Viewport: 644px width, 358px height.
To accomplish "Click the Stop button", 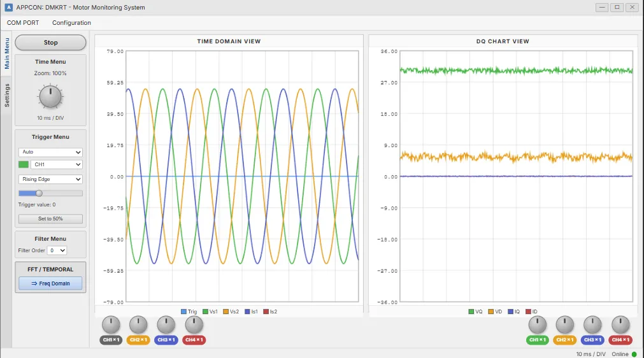I will [50, 43].
